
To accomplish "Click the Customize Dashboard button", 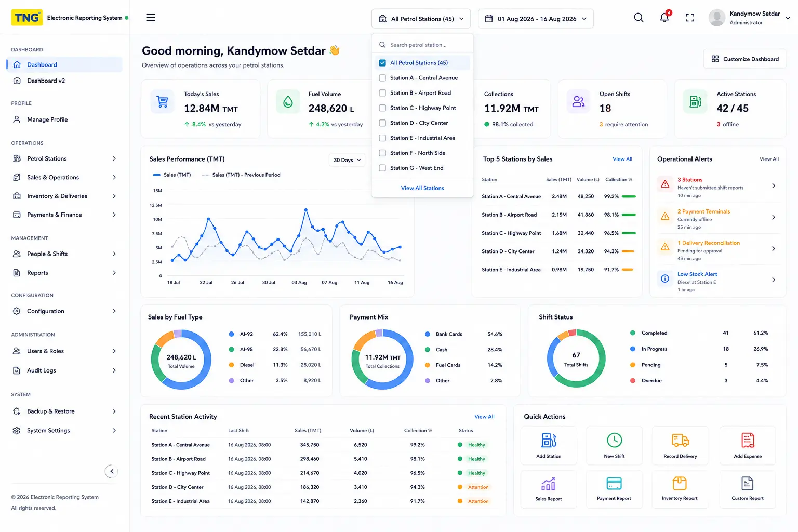I will (745, 59).
